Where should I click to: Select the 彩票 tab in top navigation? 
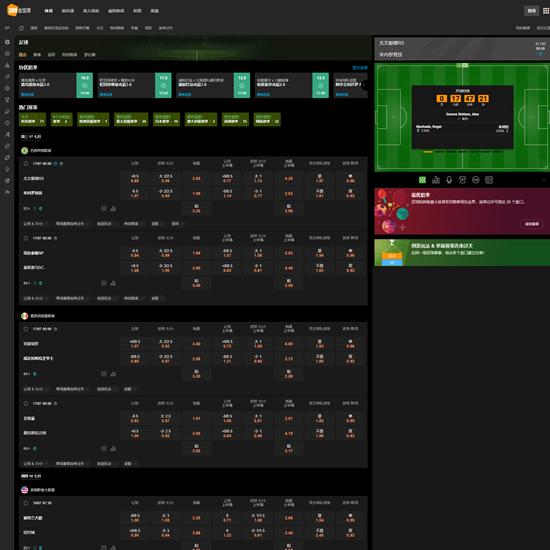(137, 11)
